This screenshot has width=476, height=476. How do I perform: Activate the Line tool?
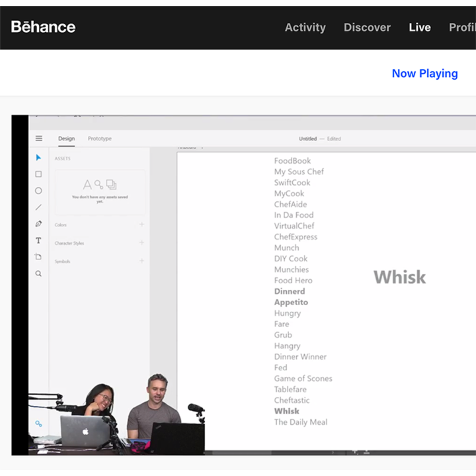38,207
